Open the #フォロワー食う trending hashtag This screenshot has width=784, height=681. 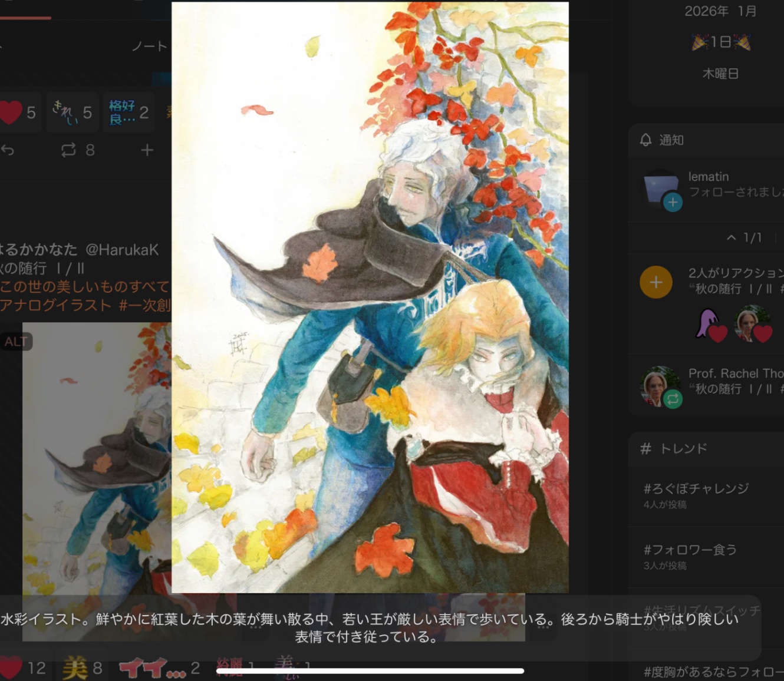[x=690, y=550]
